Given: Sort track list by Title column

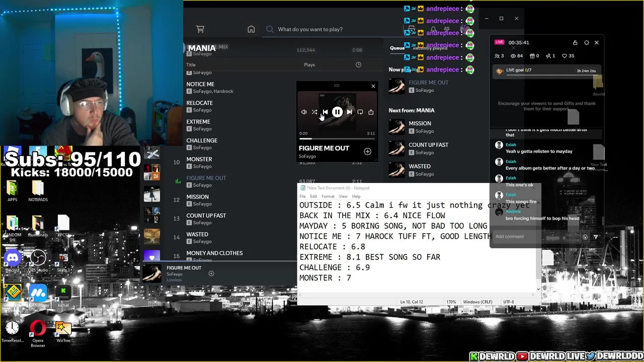Looking at the screenshot, I should point(191,65).
